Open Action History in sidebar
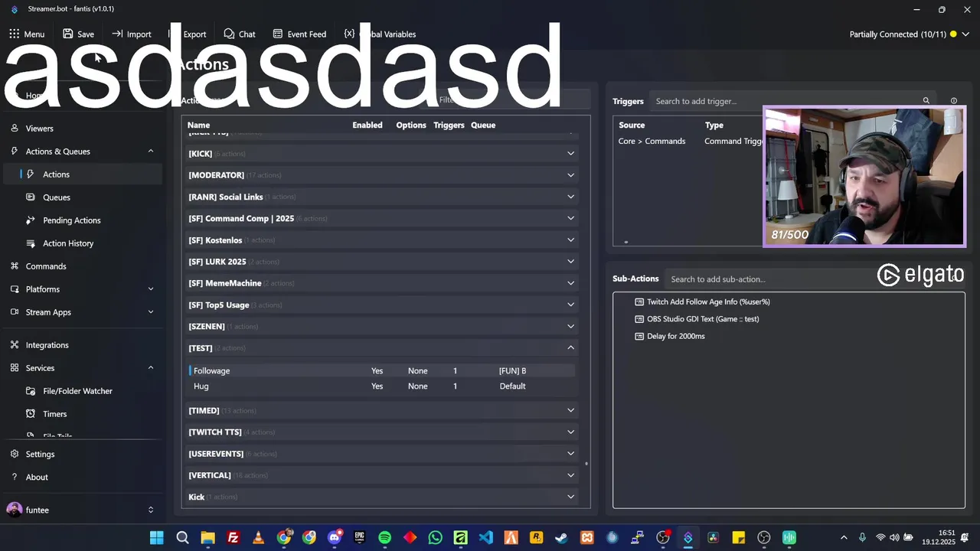980x551 pixels. (68, 243)
